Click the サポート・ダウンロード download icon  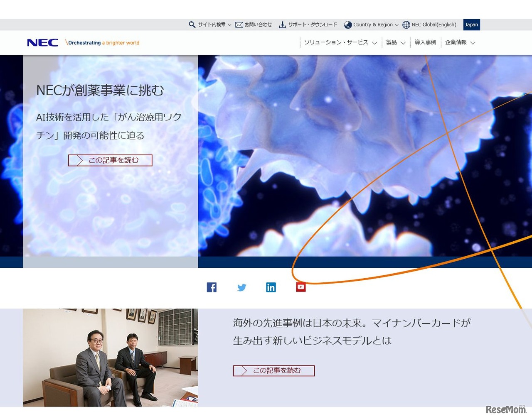tap(283, 25)
